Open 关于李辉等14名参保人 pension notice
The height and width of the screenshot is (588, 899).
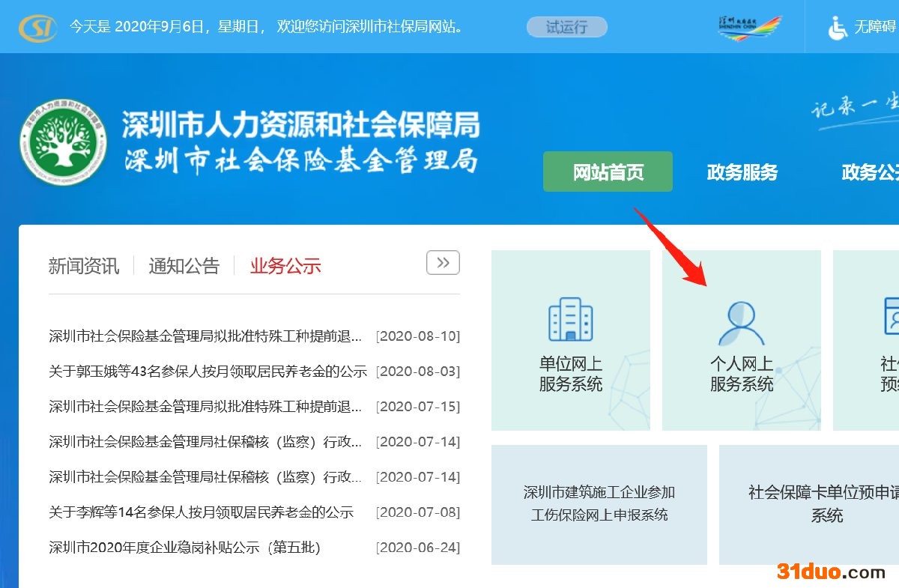pos(201,512)
